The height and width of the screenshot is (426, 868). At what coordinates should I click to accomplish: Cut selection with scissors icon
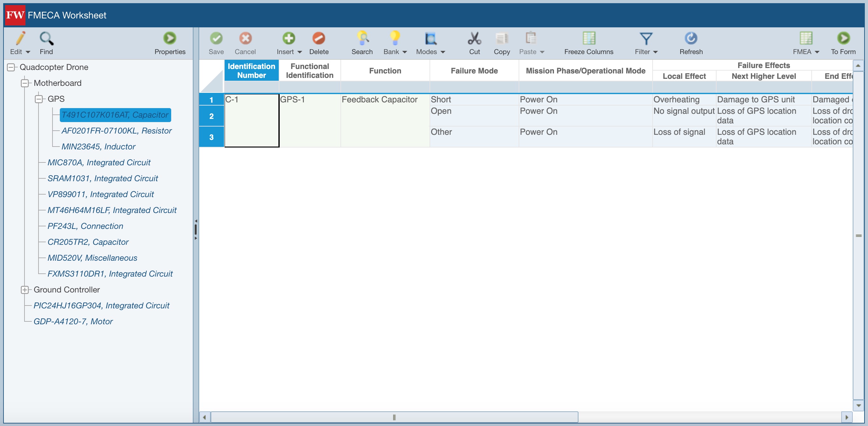474,38
